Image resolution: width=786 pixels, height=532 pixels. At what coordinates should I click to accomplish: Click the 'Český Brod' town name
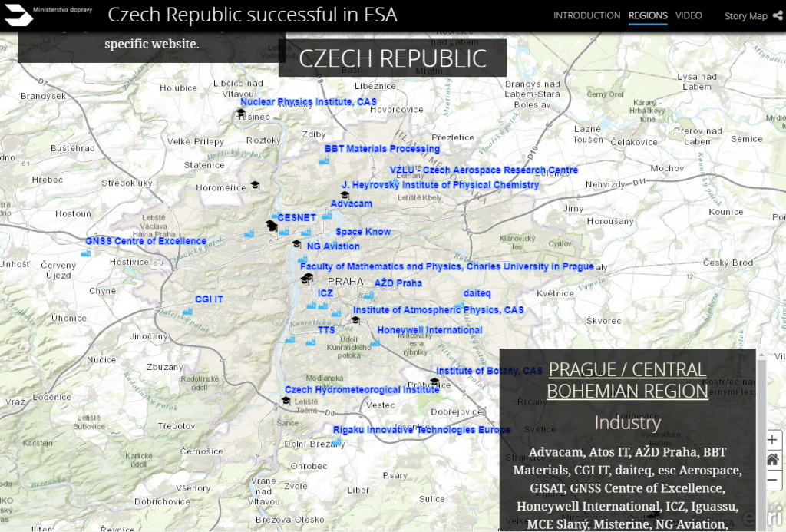728,263
